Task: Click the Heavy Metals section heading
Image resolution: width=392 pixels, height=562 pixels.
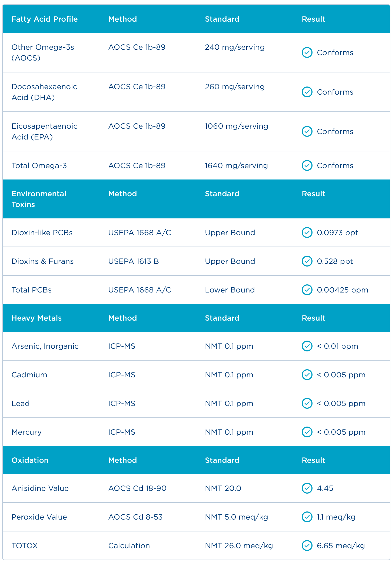Action: click(36, 318)
